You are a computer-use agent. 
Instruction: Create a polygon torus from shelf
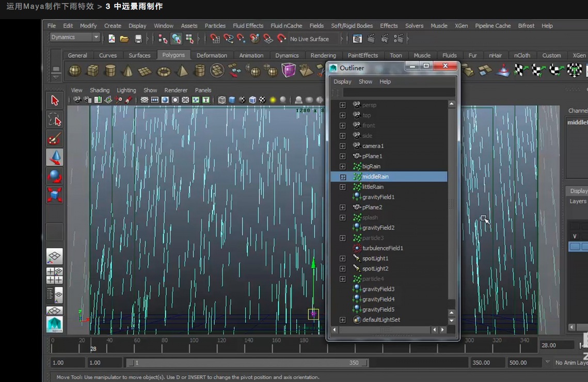coord(164,71)
